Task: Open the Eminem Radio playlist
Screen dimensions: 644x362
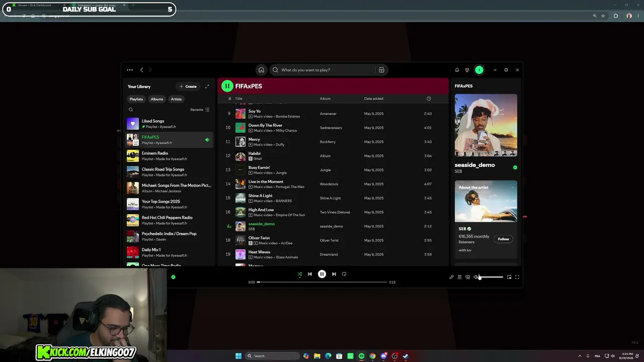Action: pos(169,156)
